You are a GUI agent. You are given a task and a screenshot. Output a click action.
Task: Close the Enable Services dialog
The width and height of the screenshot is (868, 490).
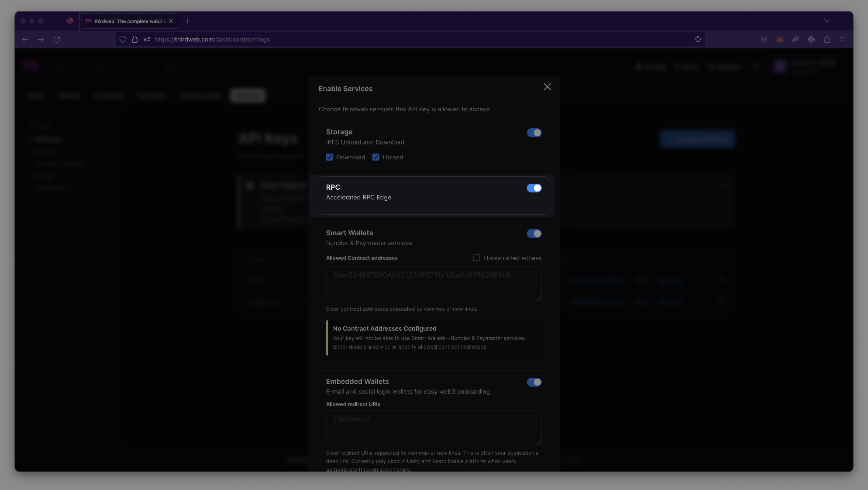coord(547,87)
